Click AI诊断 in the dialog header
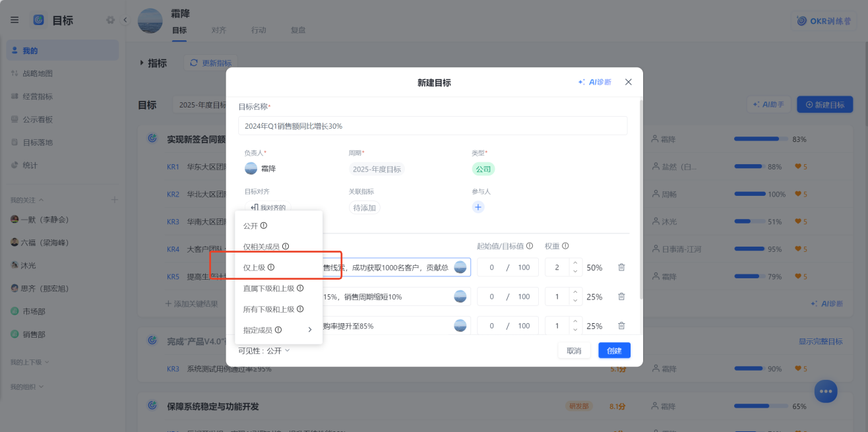The image size is (868, 432). tap(595, 82)
